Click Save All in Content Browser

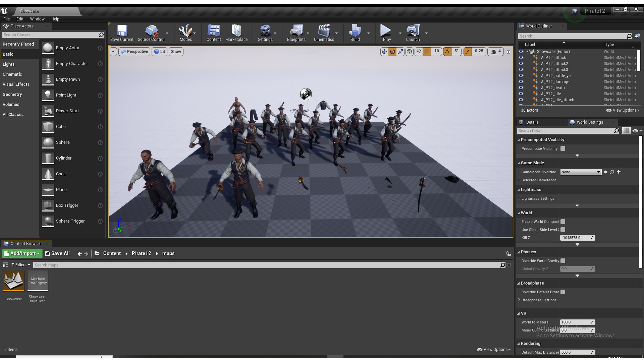(57, 253)
